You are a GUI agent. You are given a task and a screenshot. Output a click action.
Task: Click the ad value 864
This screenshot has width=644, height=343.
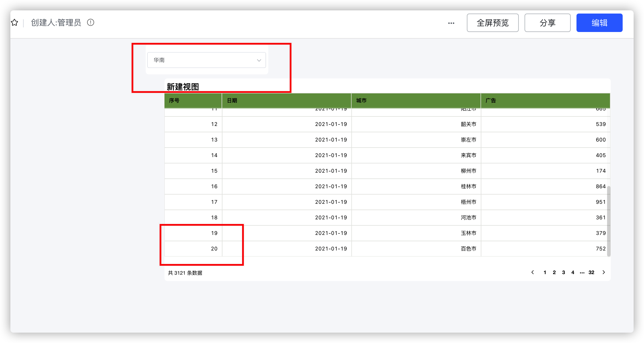tap(601, 186)
